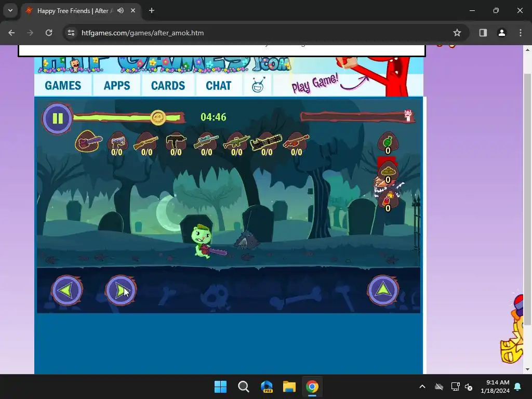532x399 pixels.
Task: Open the Chrome profile menu
Action: (x=501, y=33)
